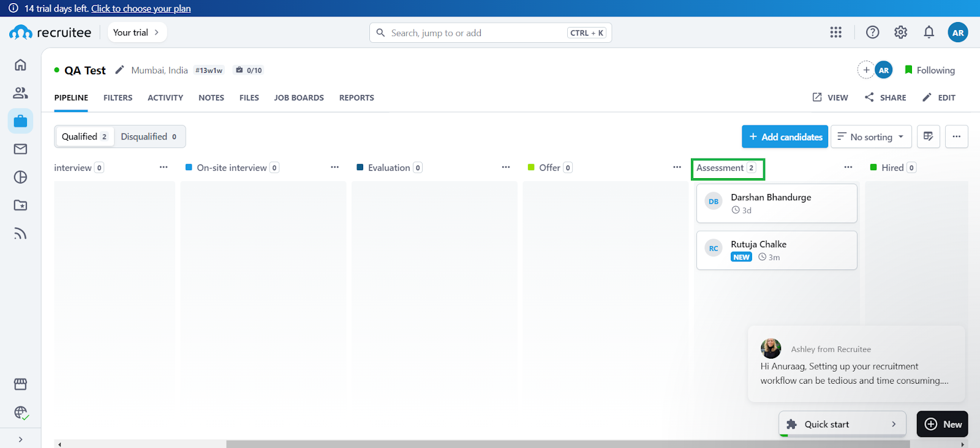980x448 pixels.
Task: Open the notifications bell icon
Action: click(x=929, y=32)
